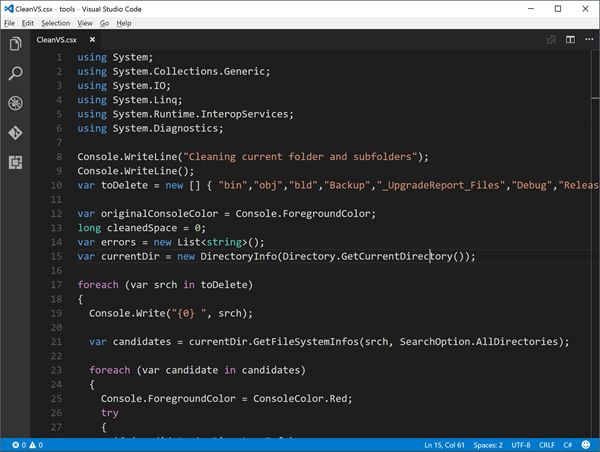Click System.Diagnostics on line 6
The image size is (600, 452).
[165, 128]
